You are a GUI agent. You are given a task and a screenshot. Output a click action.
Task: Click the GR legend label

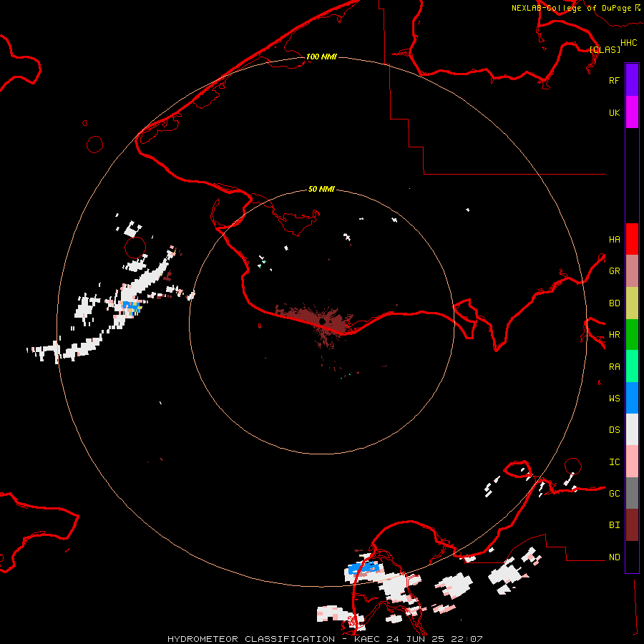pyautogui.click(x=614, y=271)
